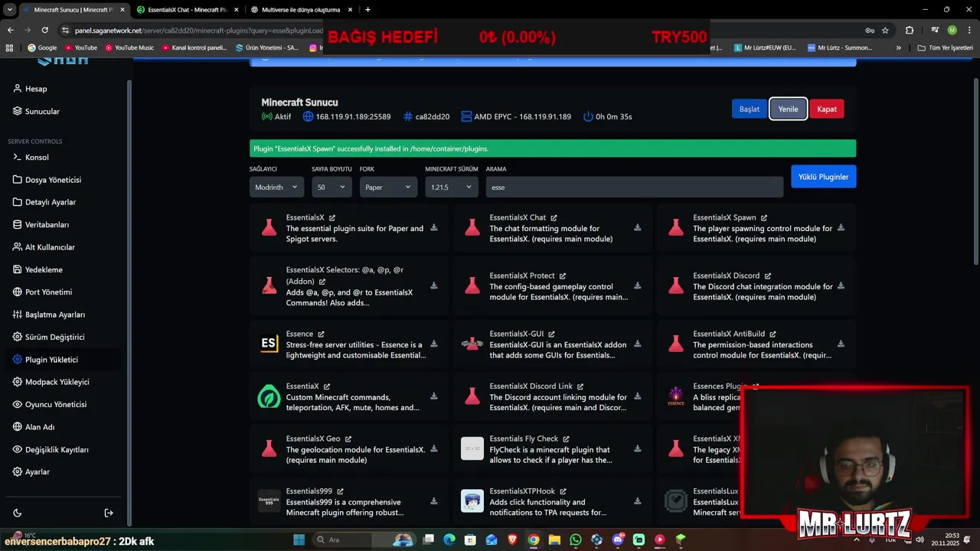The width and height of the screenshot is (980, 551).
Task: Download EssentialsX Selectors addon
Action: pyautogui.click(x=434, y=285)
